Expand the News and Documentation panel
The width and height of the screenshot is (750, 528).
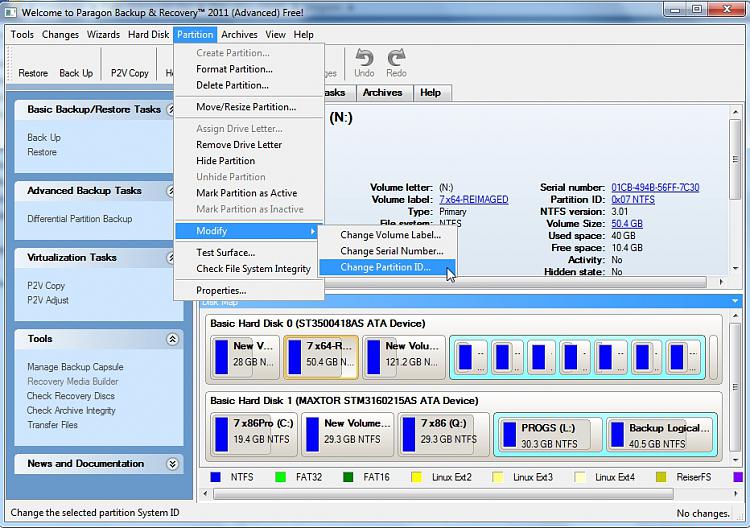(x=172, y=464)
